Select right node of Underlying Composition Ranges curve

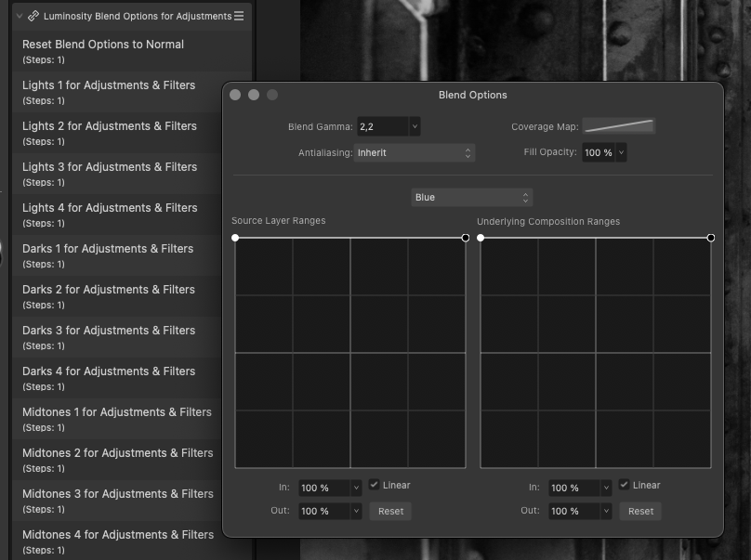711,238
